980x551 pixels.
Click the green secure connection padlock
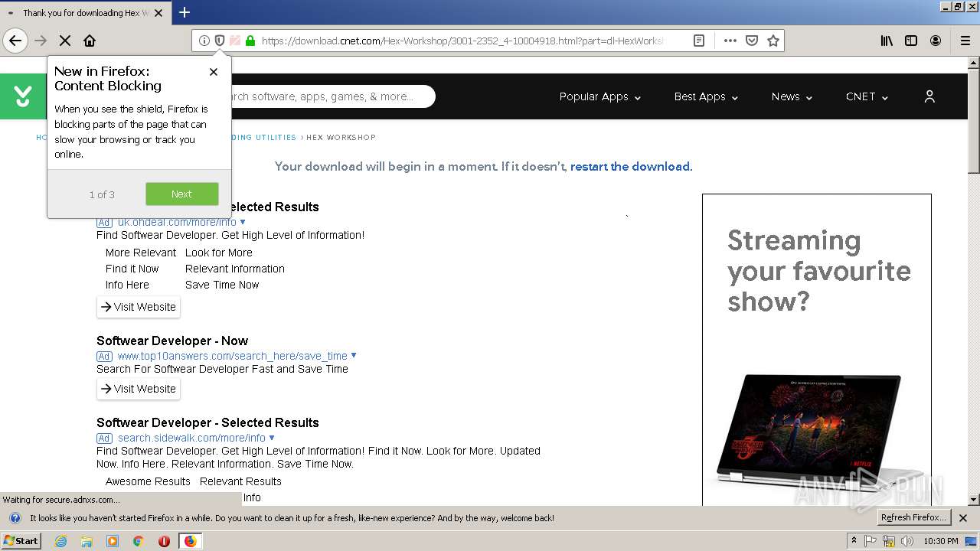point(250,41)
